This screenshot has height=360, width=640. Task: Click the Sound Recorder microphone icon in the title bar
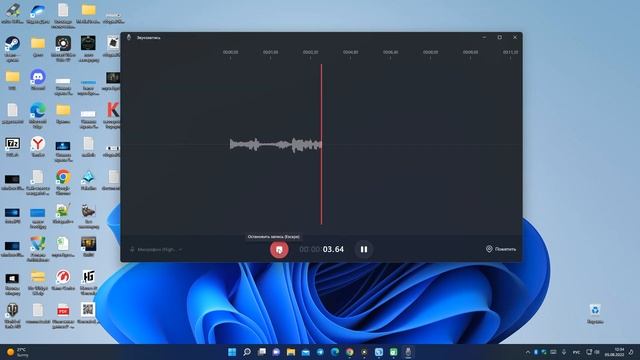click(x=129, y=37)
